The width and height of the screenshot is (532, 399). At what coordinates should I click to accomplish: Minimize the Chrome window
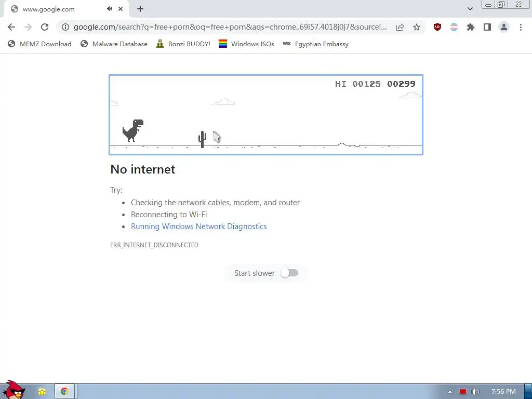click(488, 5)
